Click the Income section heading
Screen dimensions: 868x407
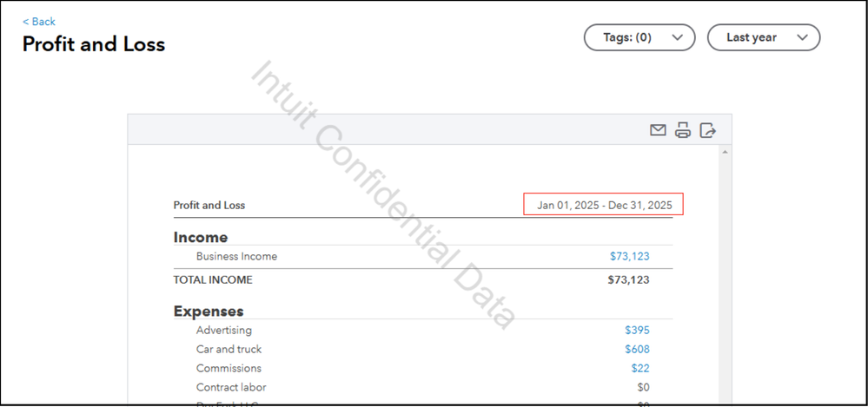[201, 238]
